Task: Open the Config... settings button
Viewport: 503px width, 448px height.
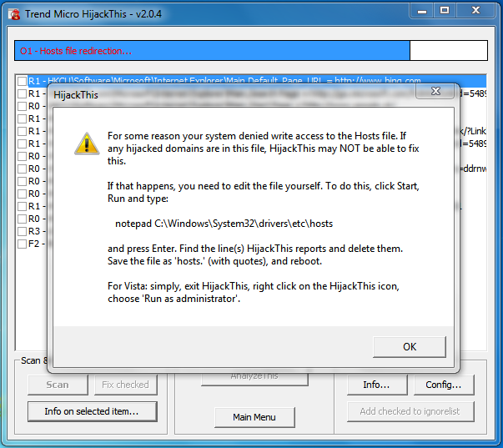Action: click(444, 385)
